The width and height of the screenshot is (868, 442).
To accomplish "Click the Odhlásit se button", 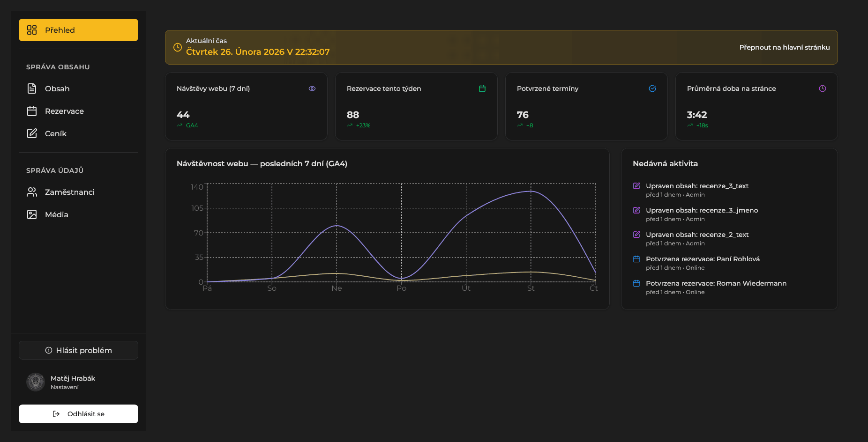I will click(78, 414).
